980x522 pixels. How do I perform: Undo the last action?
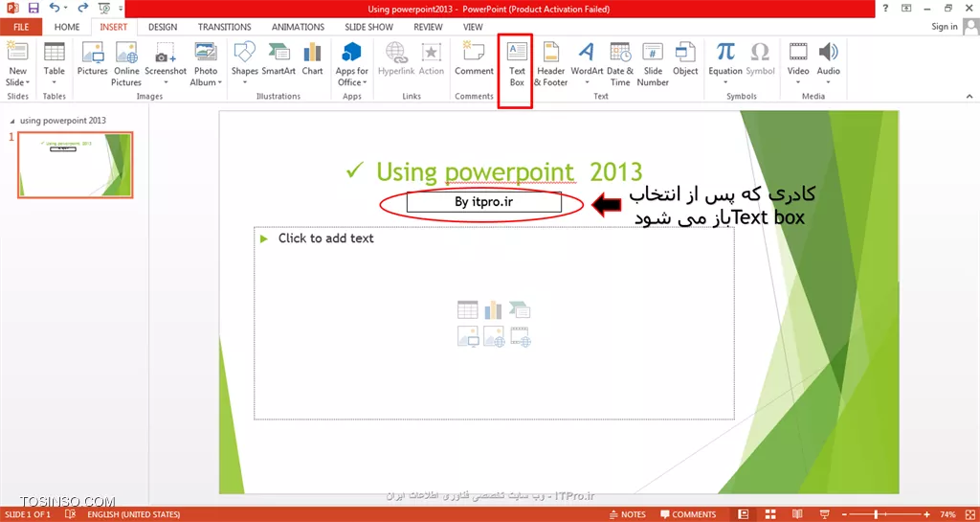click(55, 8)
